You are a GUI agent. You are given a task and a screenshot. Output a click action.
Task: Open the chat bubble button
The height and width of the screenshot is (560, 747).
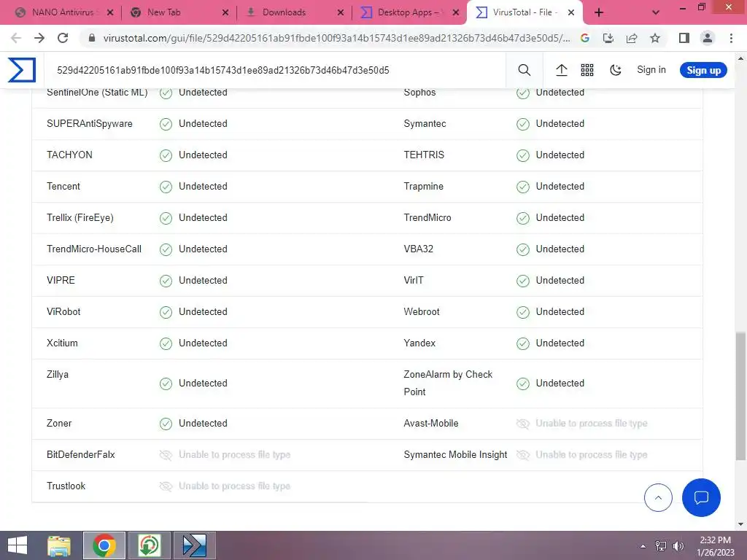pos(701,497)
